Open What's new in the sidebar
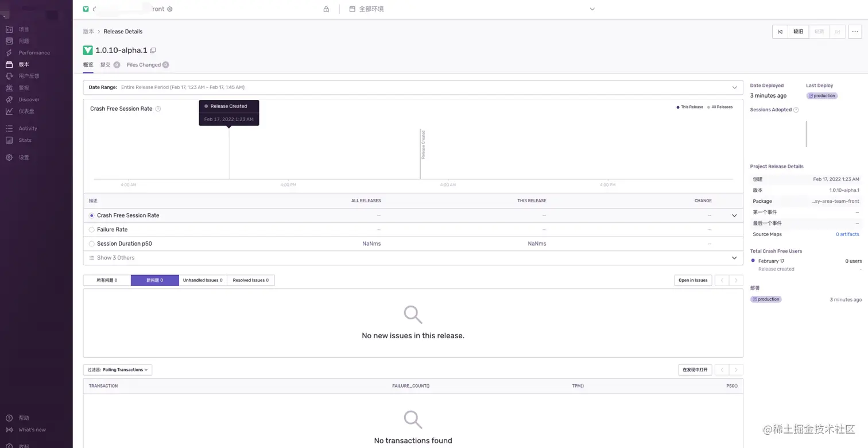Image resolution: width=868 pixels, height=448 pixels. click(x=26, y=430)
